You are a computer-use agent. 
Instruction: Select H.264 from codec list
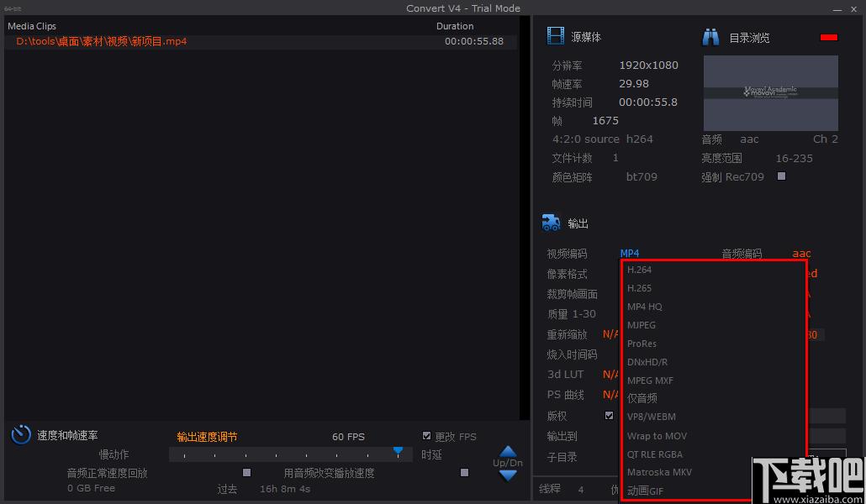(x=639, y=270)
